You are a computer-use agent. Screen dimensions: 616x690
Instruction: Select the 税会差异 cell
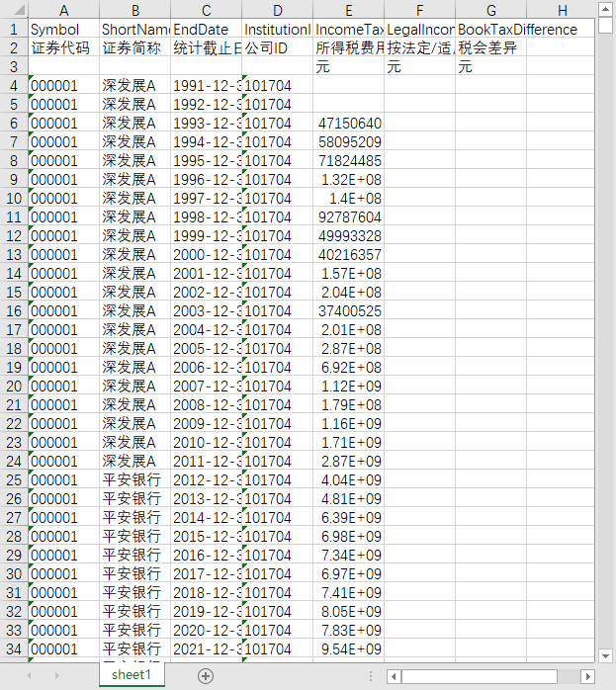pyautogui.click(x=491, y=48)
